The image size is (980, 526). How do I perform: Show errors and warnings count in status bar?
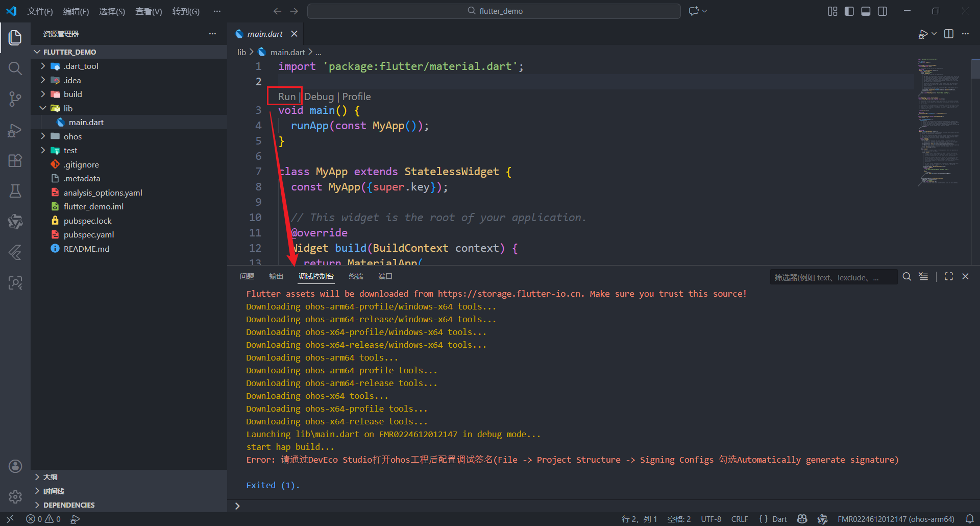pos(43,519)
